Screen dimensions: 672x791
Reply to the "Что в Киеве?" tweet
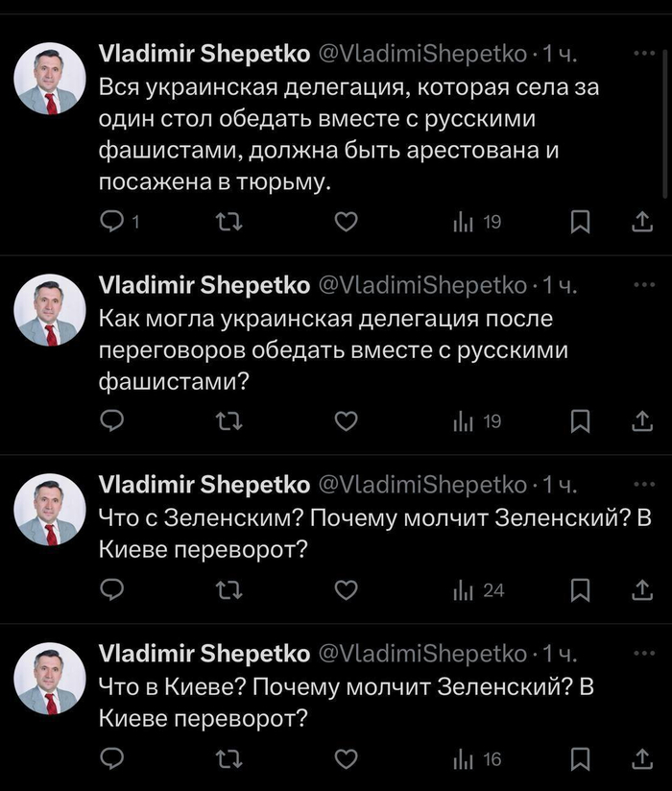click(x=113, y=759)
